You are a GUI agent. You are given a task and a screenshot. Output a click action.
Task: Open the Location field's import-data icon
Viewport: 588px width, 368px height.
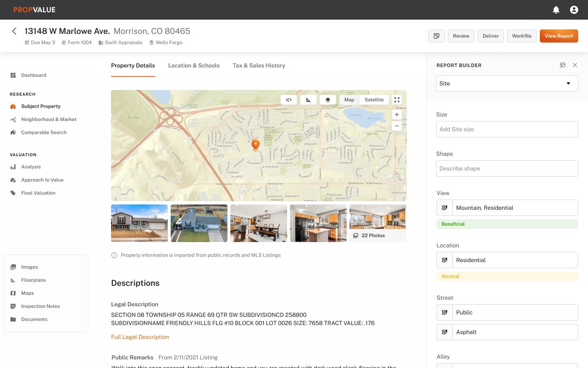click(445, 260)
